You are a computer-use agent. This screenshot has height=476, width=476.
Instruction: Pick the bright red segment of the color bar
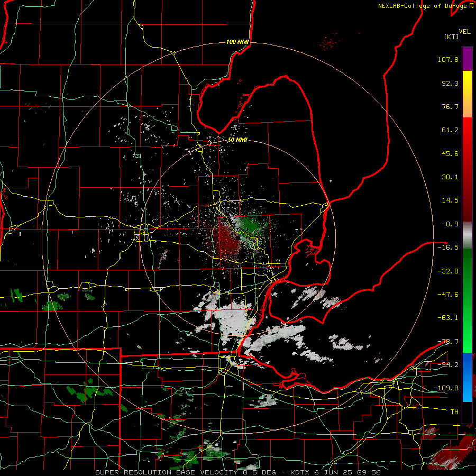click(x=467, y=132)
